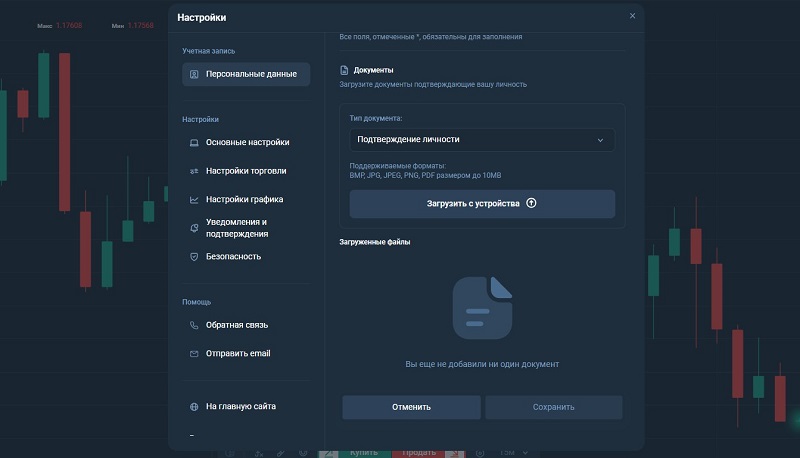Click the file icon beside Документы heading
The height and width of the screenshot is (458, 800).
[x=344, y=70]
